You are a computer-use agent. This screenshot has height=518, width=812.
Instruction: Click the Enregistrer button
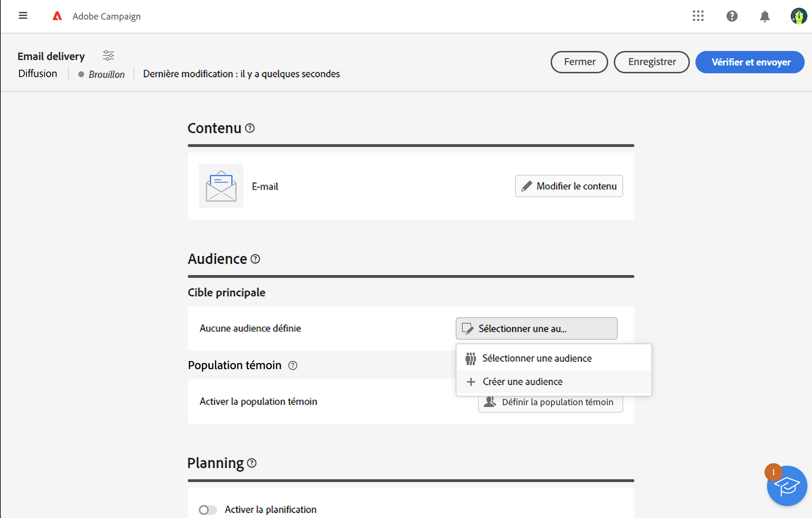tap(651, 62)
